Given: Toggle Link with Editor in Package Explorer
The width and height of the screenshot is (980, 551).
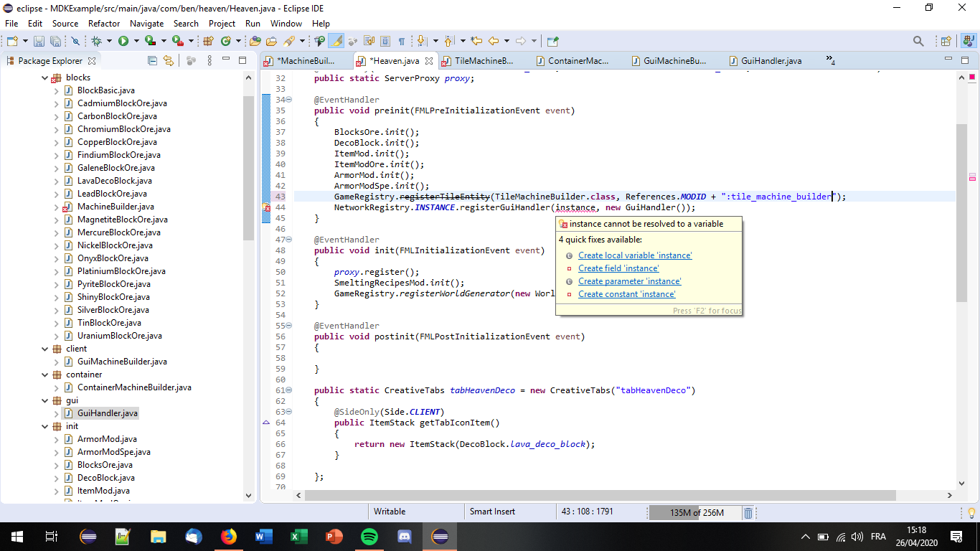Looking at the screenshot, I should point(169,61).
